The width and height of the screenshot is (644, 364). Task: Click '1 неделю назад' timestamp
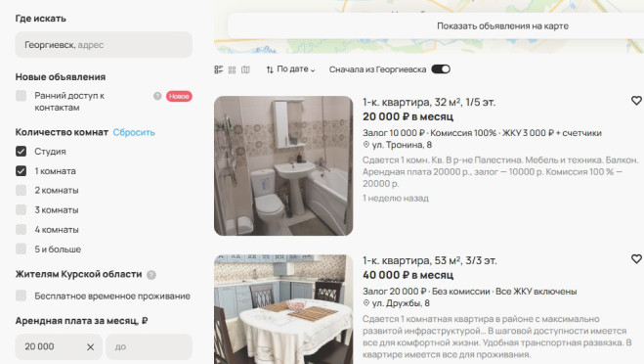pyautogui.click(x=396, y=199)
